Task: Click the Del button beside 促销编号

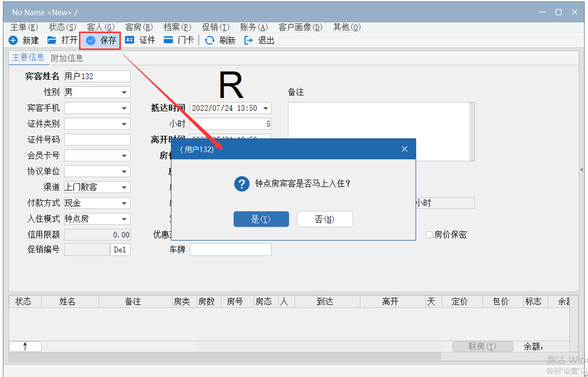Action: 120,249
